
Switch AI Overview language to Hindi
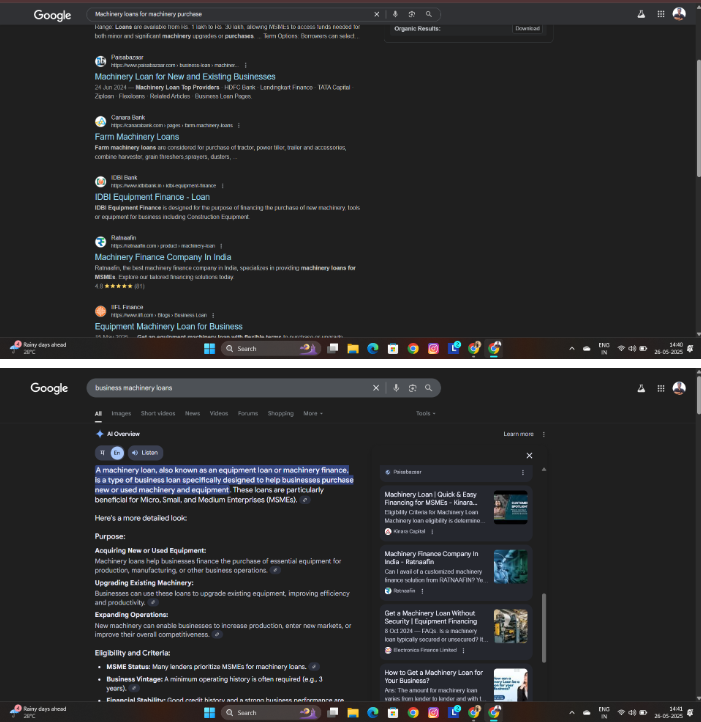(x=103, y=453)
